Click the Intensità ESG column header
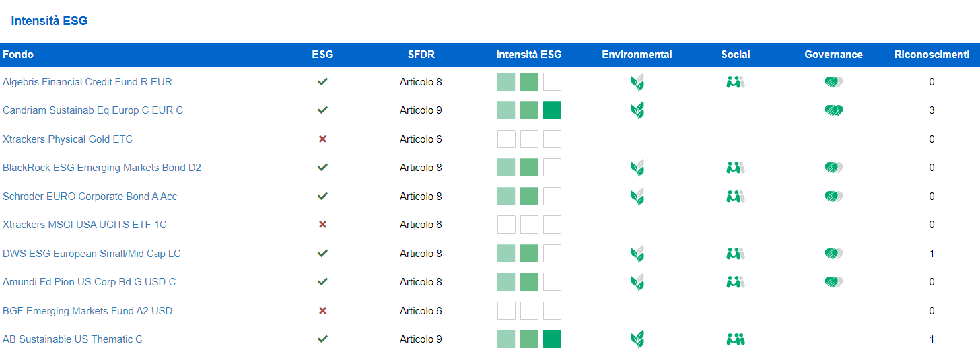This screenshot has width=980, height=354. tap(529, 55)
